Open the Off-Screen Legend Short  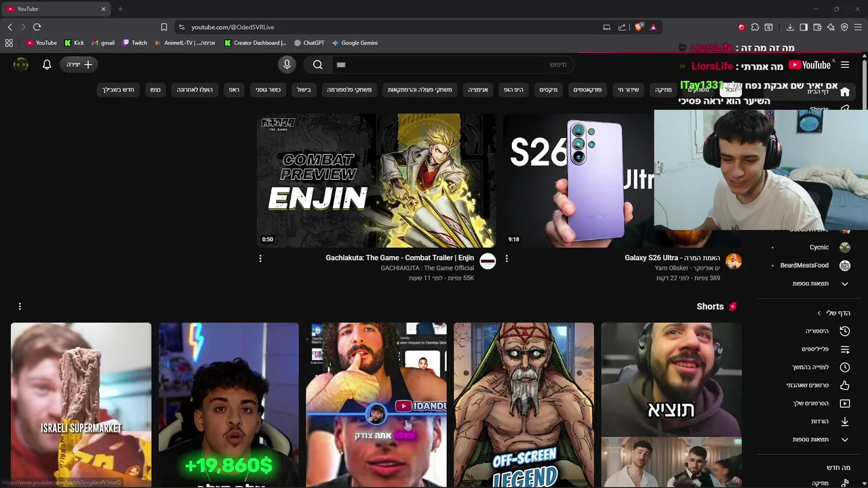524,405
